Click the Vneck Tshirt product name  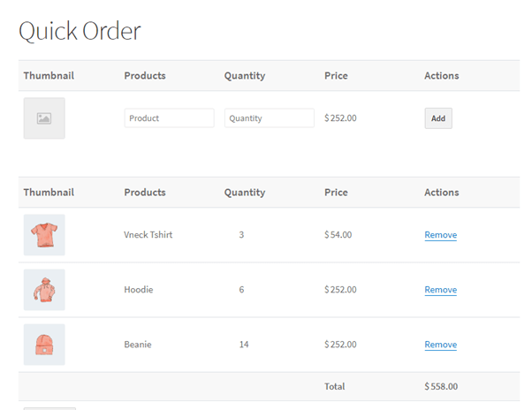[x=148, y=235]
